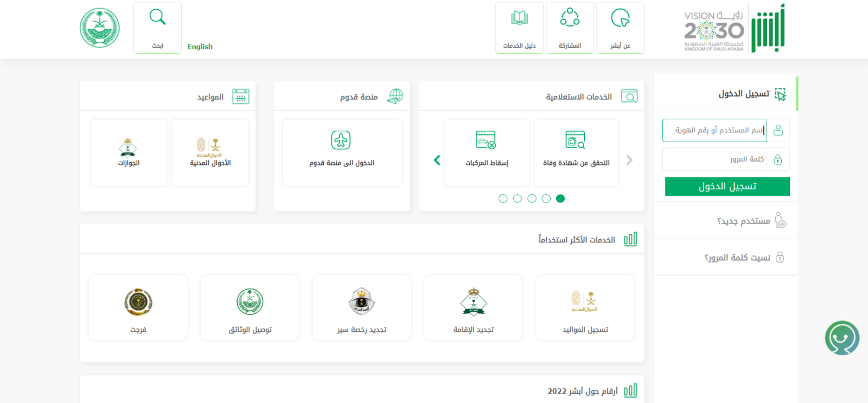Select the first (filled) carousel dot

[x=560, y=199]
